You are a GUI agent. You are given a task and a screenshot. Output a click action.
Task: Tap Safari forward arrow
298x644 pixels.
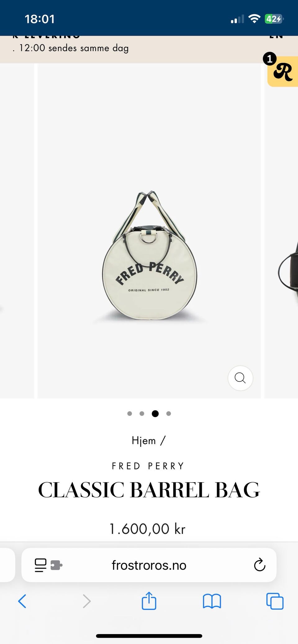[x=87, y=601]
